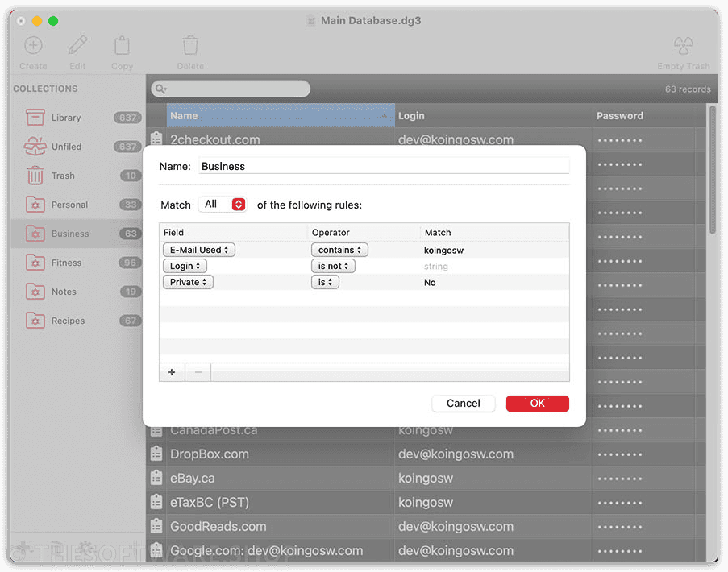Click the record icon beside 2checkout.com
The width and height of the screenshot is (728, 572).
point(156,139)
